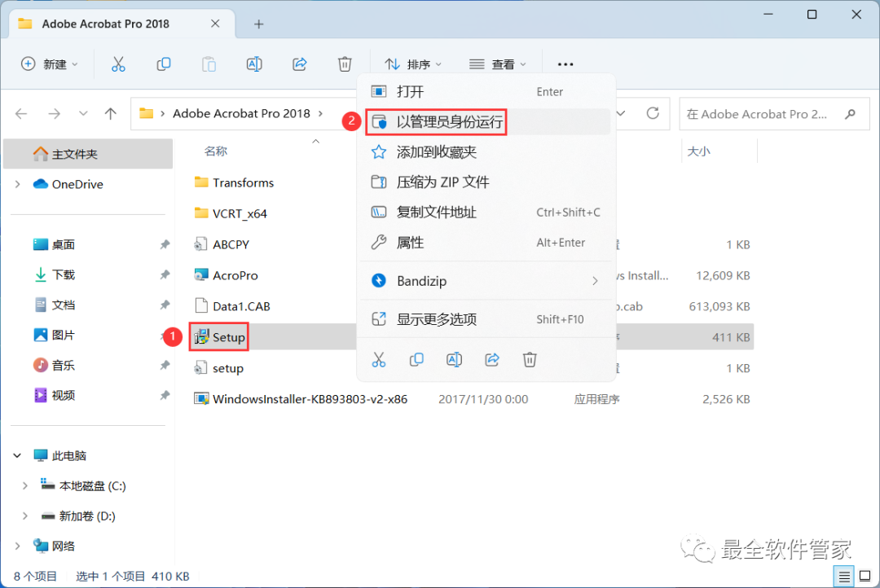Open recent locations dropdown arrow
Screen dimensions: 880x588
[83, 114]
